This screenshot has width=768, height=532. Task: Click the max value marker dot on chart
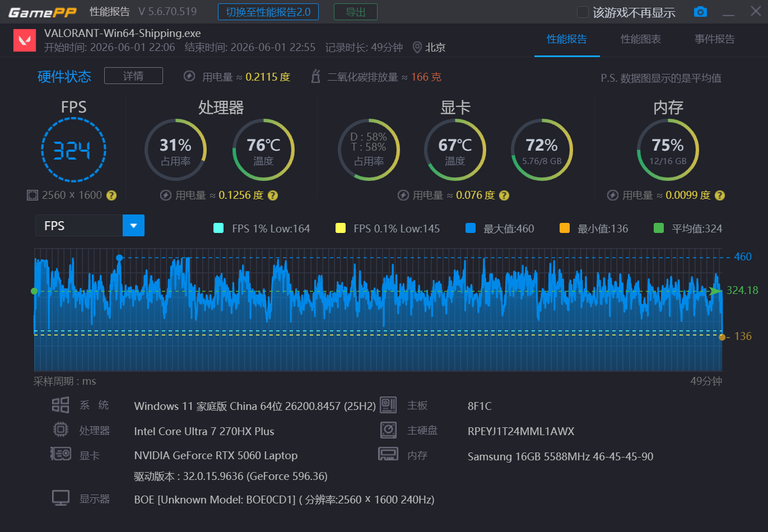[119, 258]
